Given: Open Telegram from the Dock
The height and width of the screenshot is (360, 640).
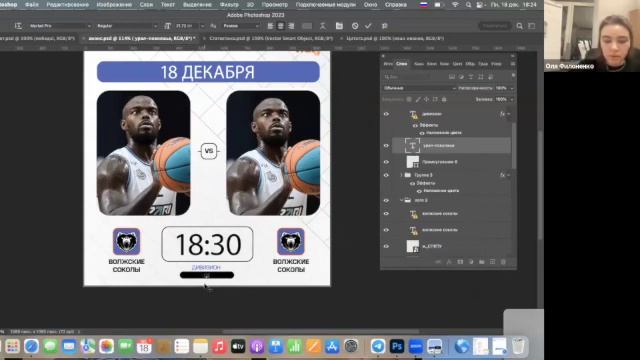Looking at the screenshot, I should (x=378, y=346).
